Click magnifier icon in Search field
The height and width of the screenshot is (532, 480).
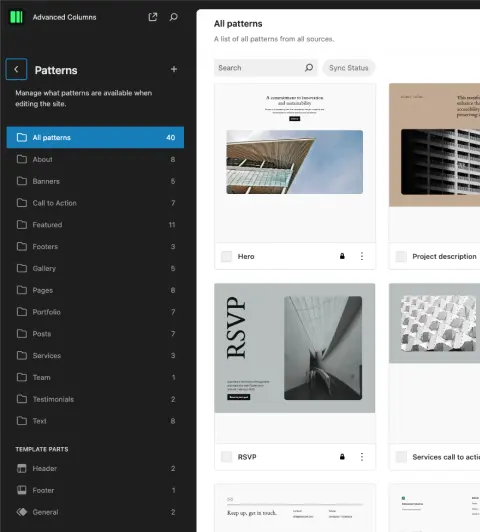[309, 68]
